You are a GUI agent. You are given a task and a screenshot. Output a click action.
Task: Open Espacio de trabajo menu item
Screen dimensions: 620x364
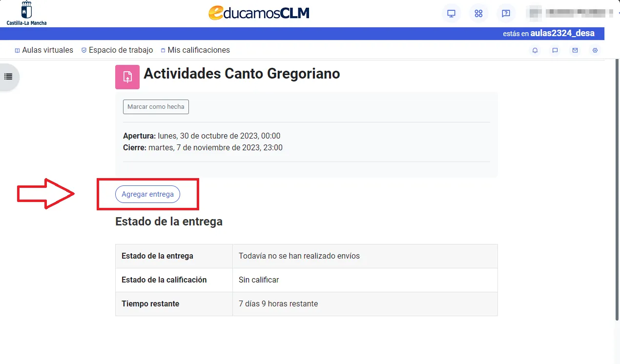(x=117, y=50)
